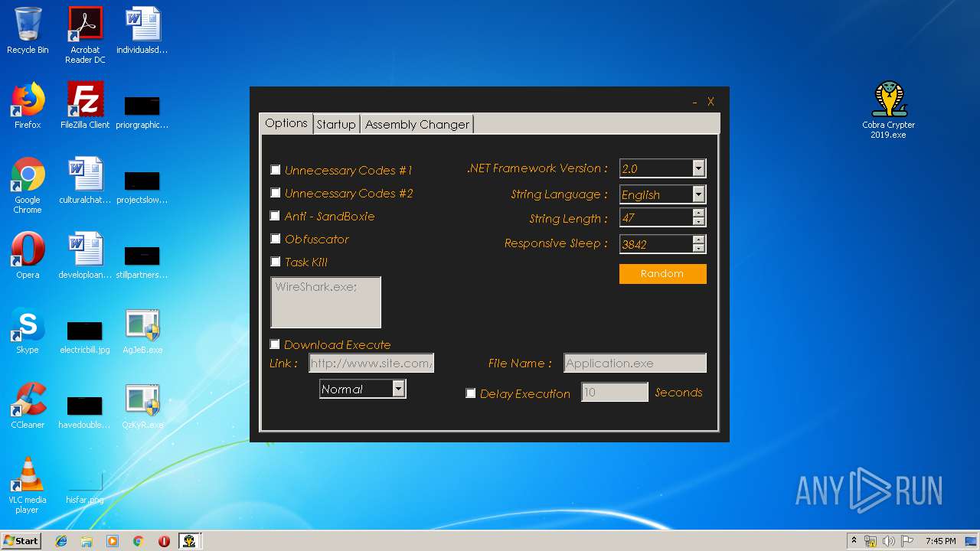Enable the Task Kill checkbox

click(276, 262)
